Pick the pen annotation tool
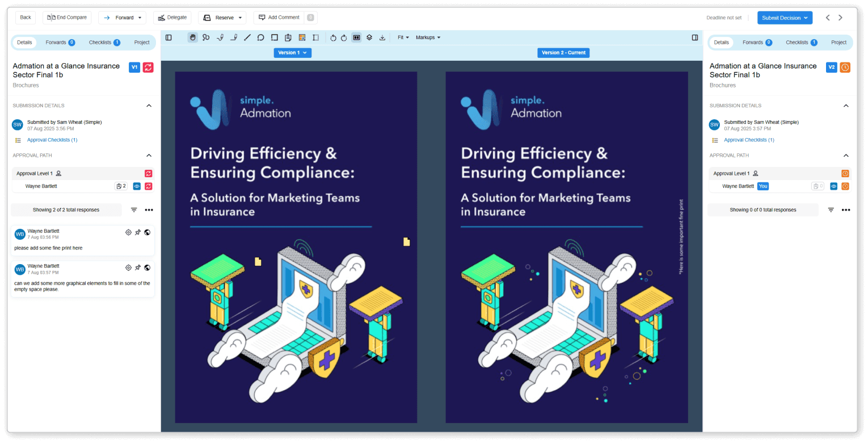This screenshot has width=868, height=443. pos(220,37)
